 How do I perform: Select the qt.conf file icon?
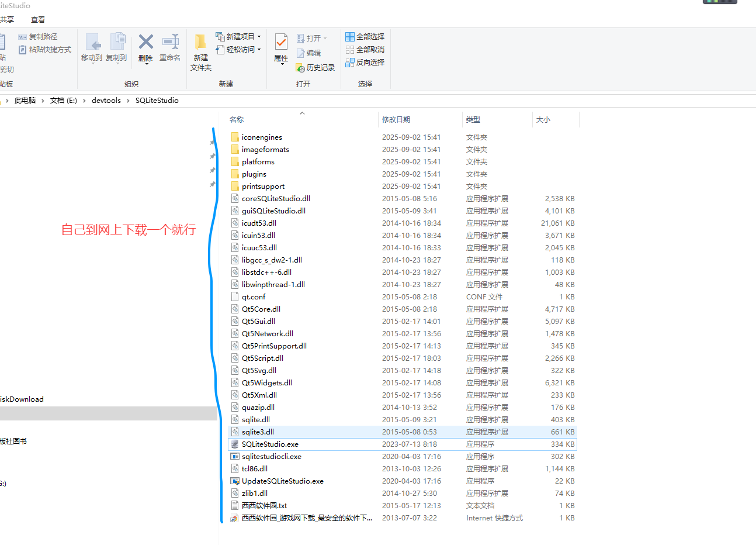pyautogui.click(x=235, y=296)
